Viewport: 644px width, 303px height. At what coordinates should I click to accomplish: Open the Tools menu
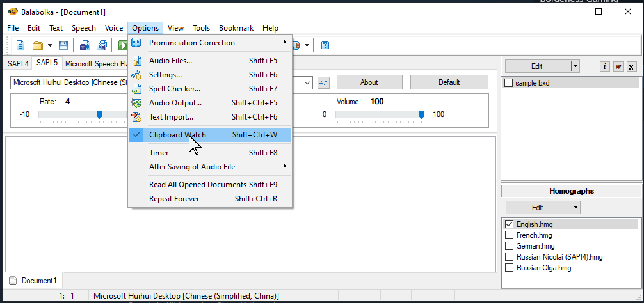pyautogui.click(x=201, y=28)
